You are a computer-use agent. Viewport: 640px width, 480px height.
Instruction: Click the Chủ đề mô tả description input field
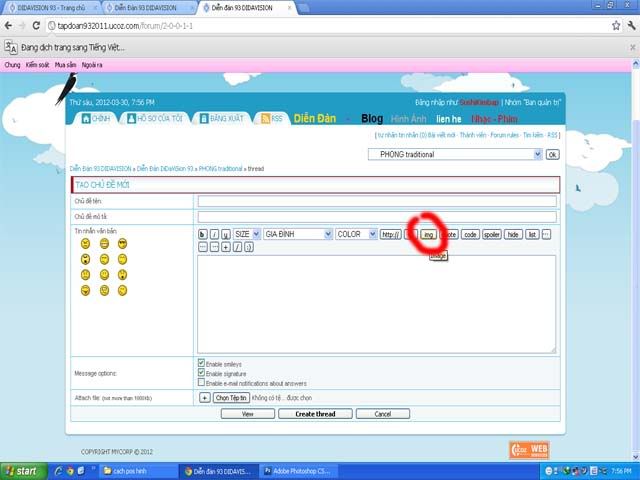pyautogui.click(x=377, y=217)
